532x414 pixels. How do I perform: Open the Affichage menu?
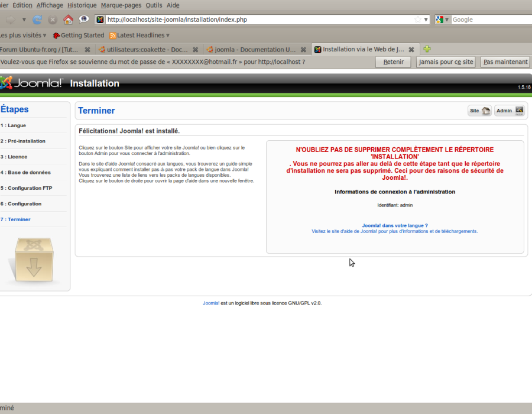[50, 5]
